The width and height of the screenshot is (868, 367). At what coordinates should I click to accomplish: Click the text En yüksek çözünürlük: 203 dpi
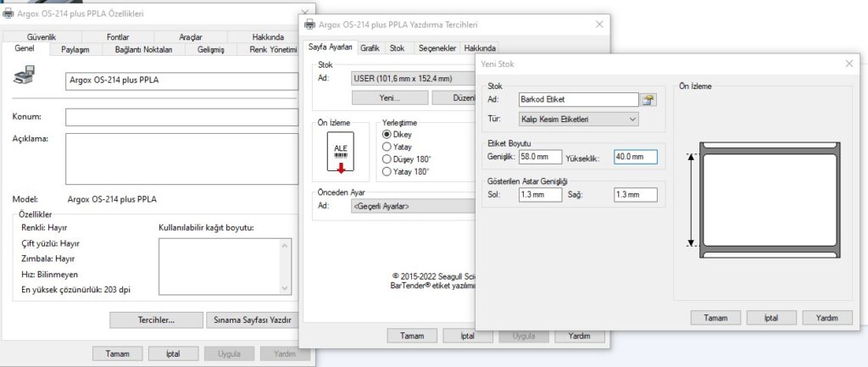pyautogui.click(x=75, y=290)
